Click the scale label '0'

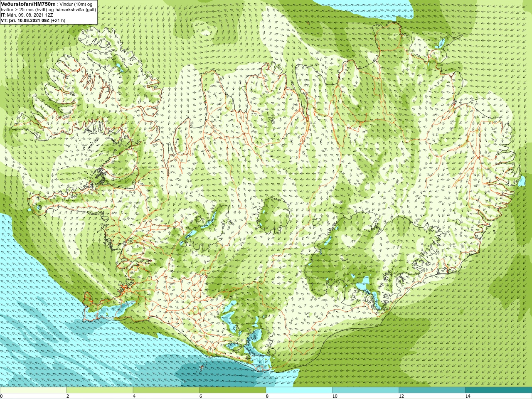point(2,396)
